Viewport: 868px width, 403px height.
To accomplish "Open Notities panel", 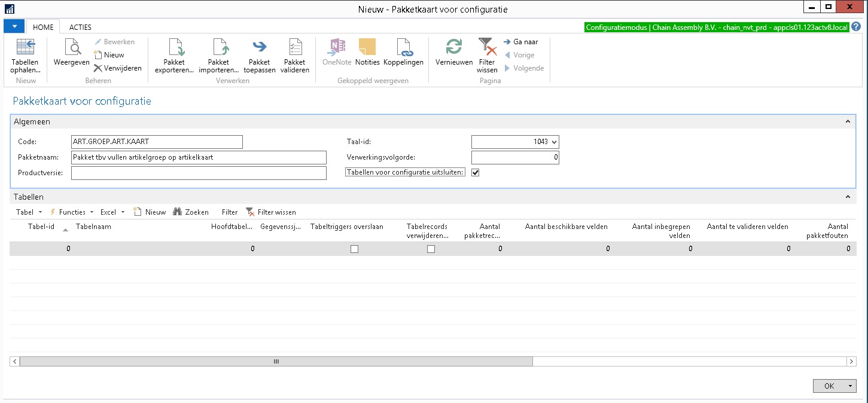I will tap(367, 53).
